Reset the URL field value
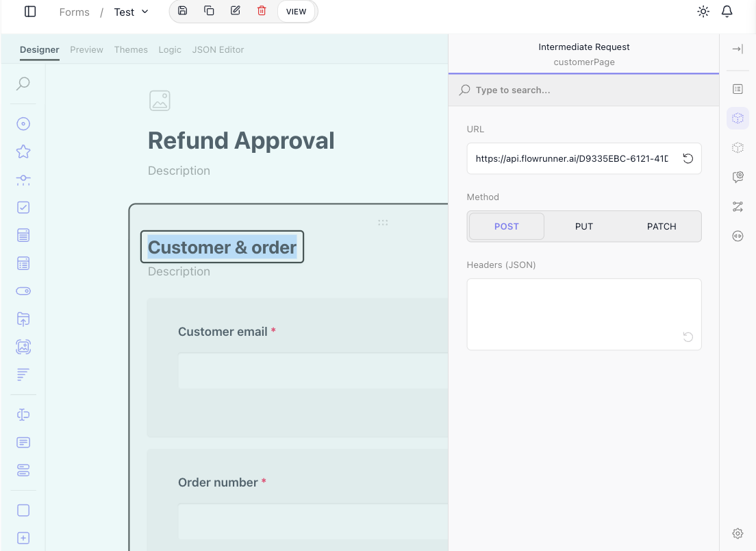This screenshot has width=756, height=551. tap(688, 158)
